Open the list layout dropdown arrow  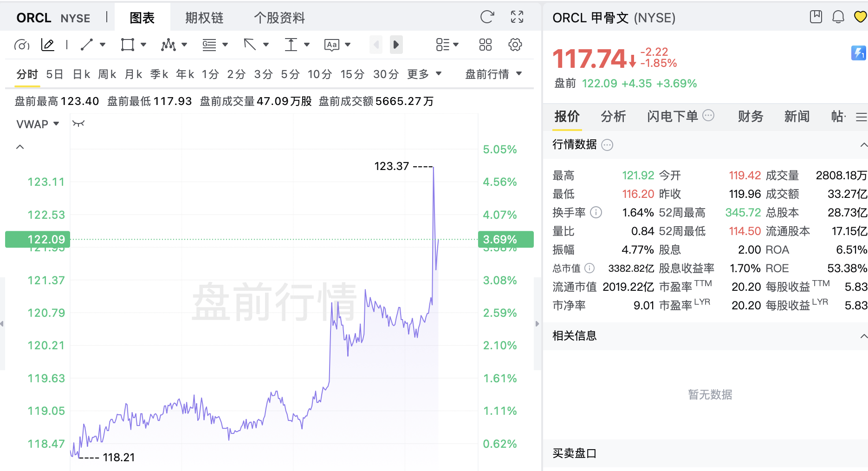(456, 45)
